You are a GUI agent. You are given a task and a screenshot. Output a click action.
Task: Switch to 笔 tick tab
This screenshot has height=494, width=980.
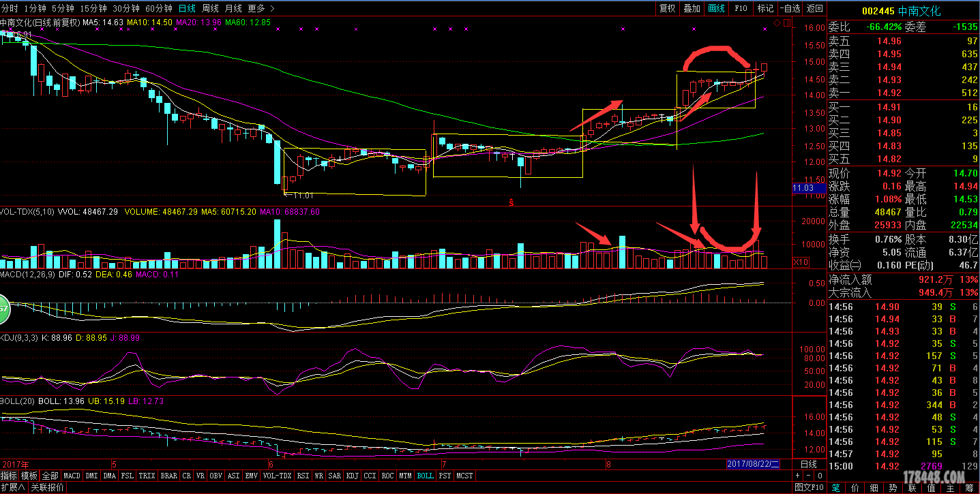836,488
